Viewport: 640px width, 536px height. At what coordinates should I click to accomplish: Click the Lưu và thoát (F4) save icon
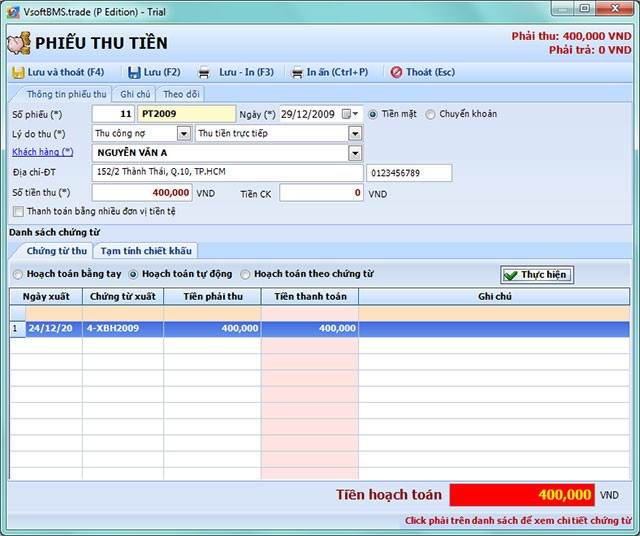(x=18, y=72)
